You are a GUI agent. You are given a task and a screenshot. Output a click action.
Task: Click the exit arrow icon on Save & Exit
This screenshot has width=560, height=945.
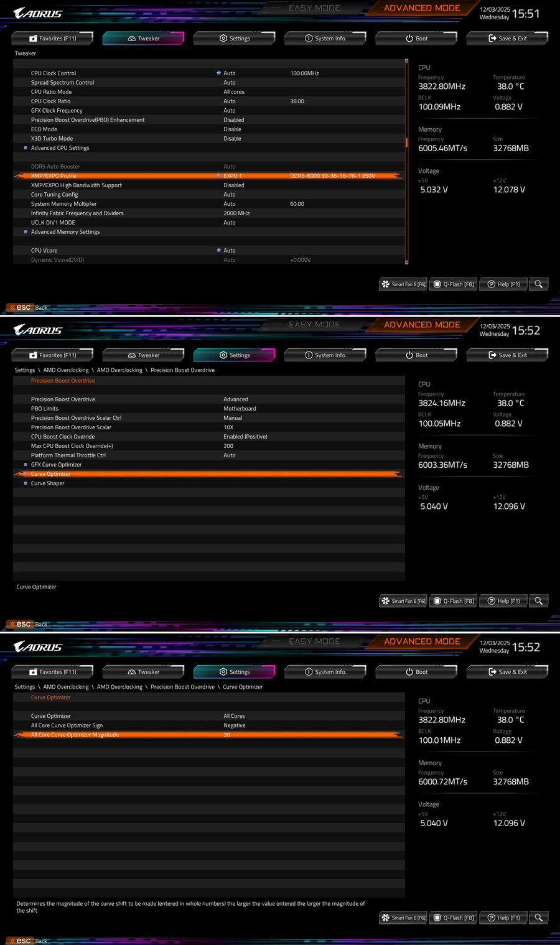491,38
